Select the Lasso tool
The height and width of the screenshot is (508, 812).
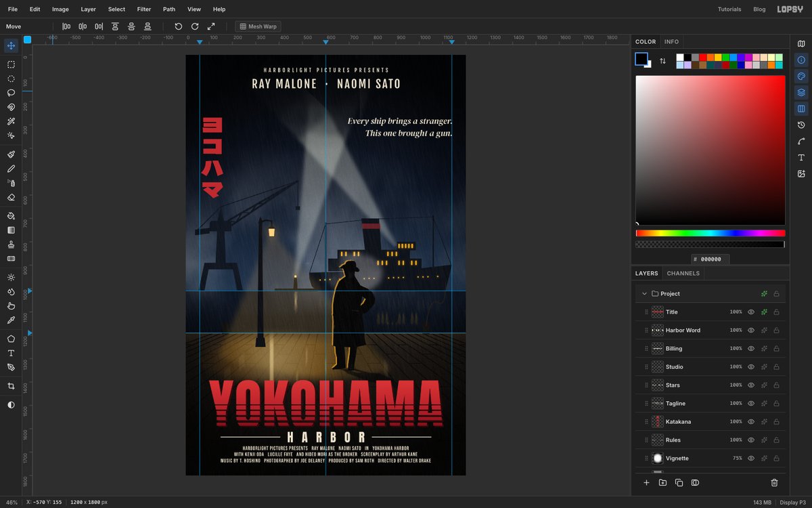(x=11, y=93)
